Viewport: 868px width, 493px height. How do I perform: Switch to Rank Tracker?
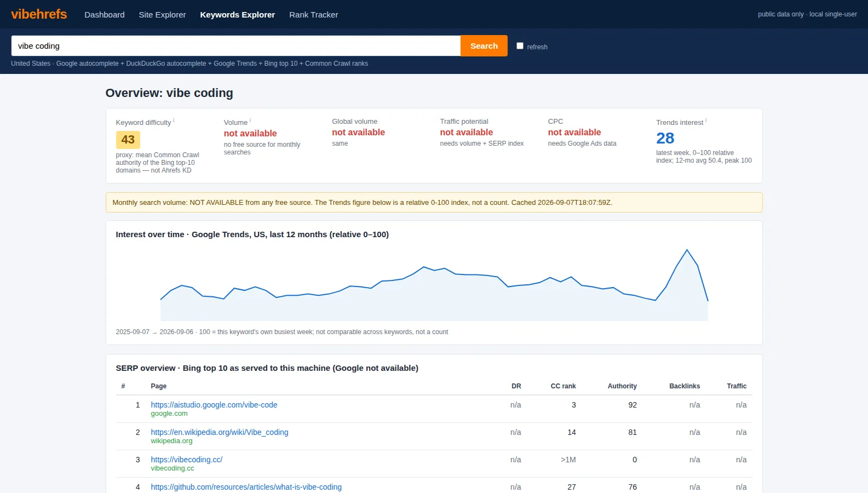(x=313, y=15)
